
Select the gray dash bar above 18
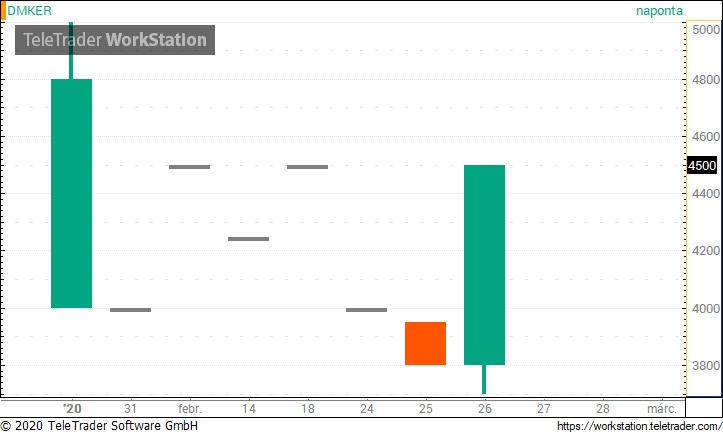tap(308, 167)
